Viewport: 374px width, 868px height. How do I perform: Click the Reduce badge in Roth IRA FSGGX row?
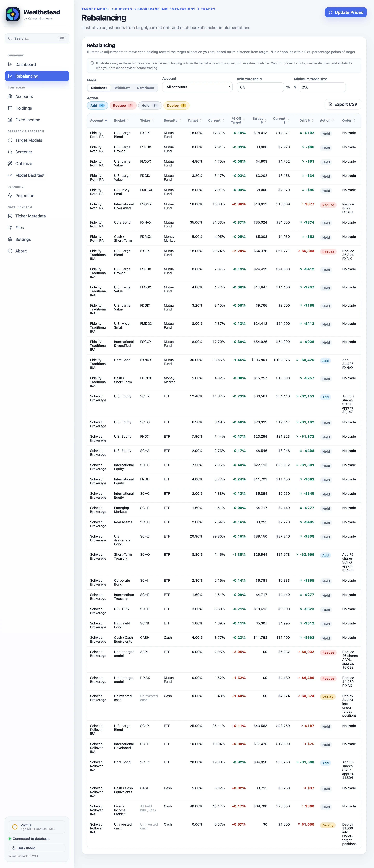(x=328, y=205)
